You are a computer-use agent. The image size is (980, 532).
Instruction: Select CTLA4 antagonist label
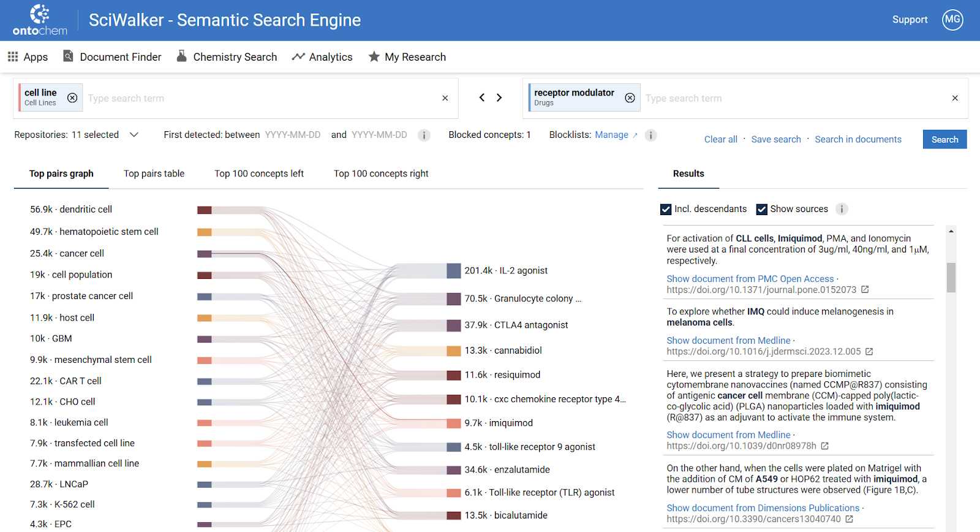click(x=516, y=325)
